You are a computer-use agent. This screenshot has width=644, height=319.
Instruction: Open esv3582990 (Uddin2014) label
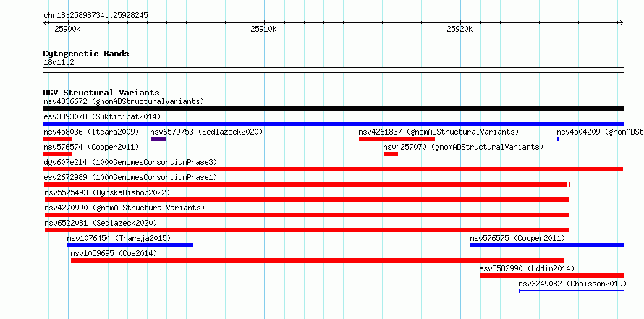point(527,268)
